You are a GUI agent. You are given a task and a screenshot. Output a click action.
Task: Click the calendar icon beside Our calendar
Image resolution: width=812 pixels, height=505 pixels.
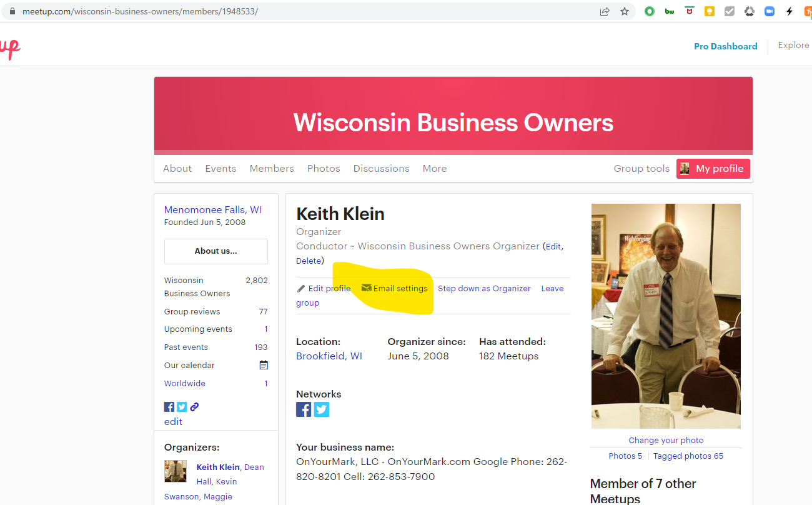coord(264,365)
